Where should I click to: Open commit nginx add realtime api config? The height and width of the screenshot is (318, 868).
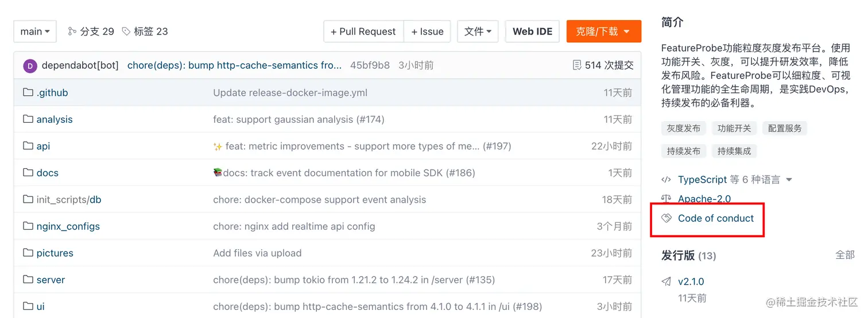click(294, 227)
